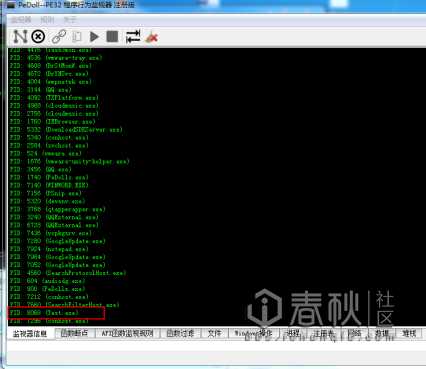Click the opposing arrows transfer icon

[133, 36]
